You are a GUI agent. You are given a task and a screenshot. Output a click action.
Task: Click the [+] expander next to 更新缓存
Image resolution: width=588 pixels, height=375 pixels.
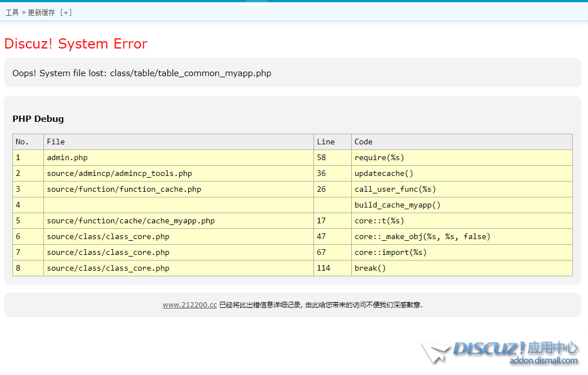point(66,12)
